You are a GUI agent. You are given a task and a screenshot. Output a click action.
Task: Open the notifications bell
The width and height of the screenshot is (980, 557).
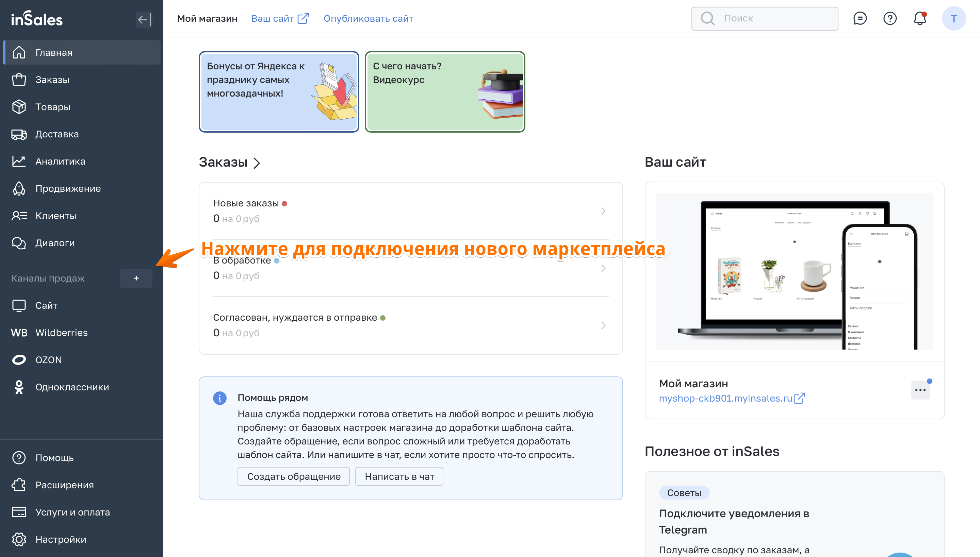point(919,18)
